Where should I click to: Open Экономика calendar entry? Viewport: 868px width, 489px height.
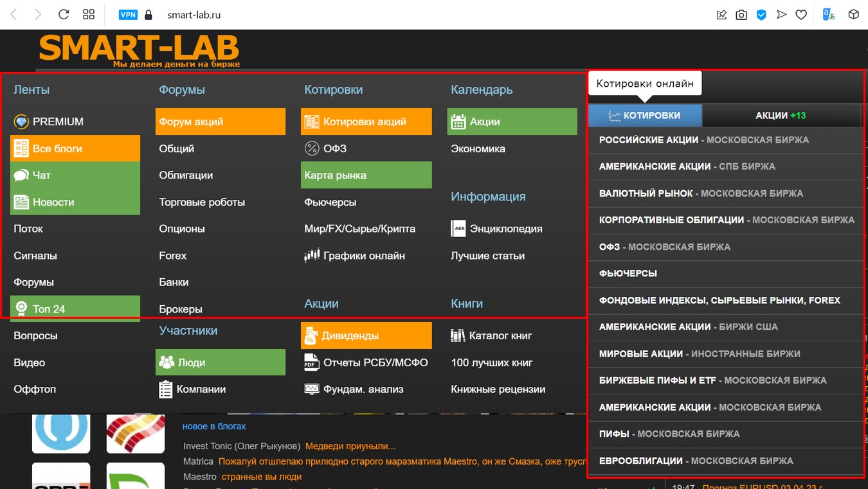[x=478, y=148]
